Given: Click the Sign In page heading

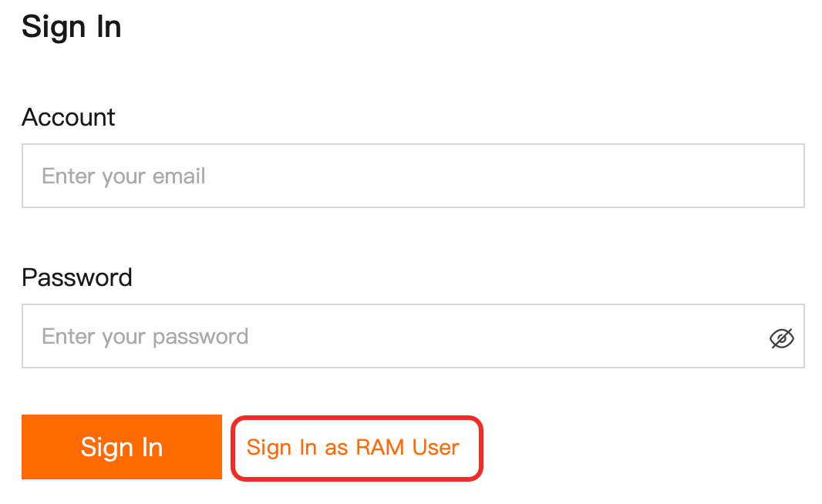Looking at the screenshot, I should (72, 27).
